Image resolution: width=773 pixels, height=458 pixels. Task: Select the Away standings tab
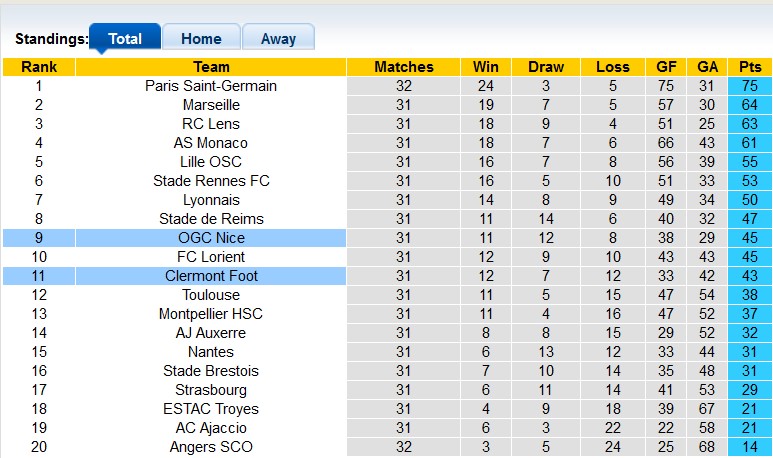pos(278,39)
